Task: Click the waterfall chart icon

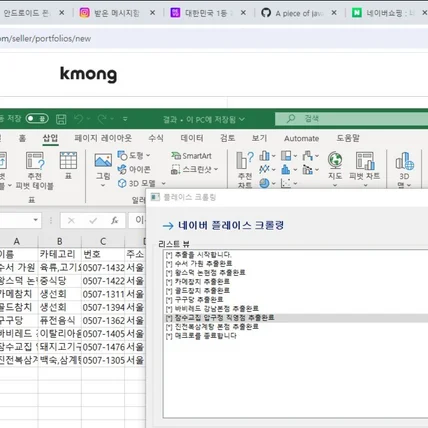Action: (x=308, y=156)
